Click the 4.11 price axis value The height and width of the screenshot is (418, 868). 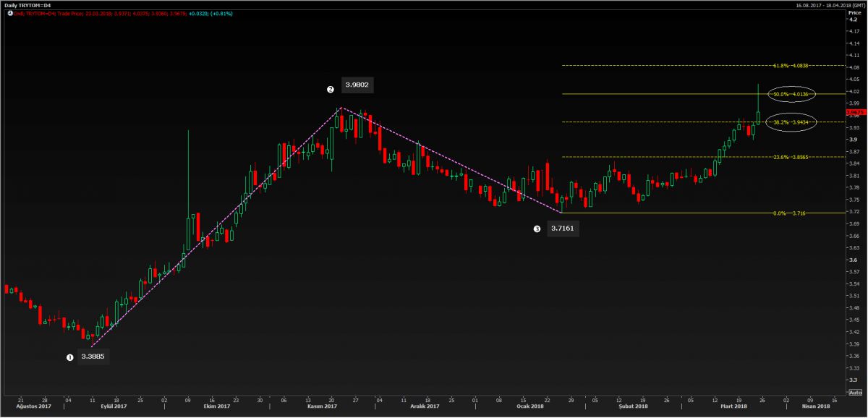pos(854,56)
